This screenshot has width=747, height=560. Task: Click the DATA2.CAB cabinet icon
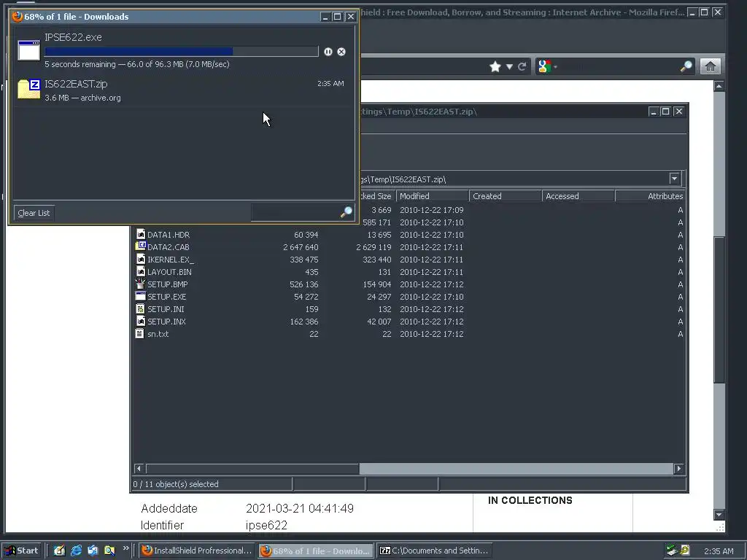[141, 246]
